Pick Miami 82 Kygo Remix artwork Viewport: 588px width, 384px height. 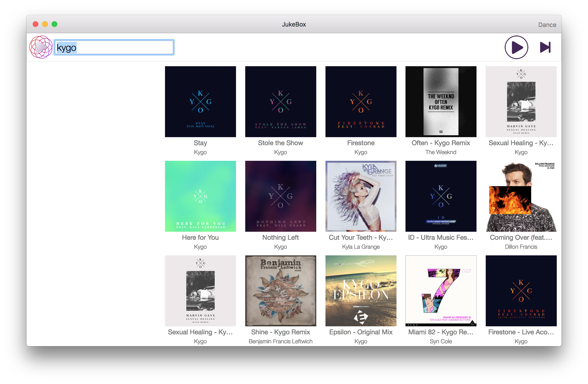pyautogui.click(x=441, y=291)
